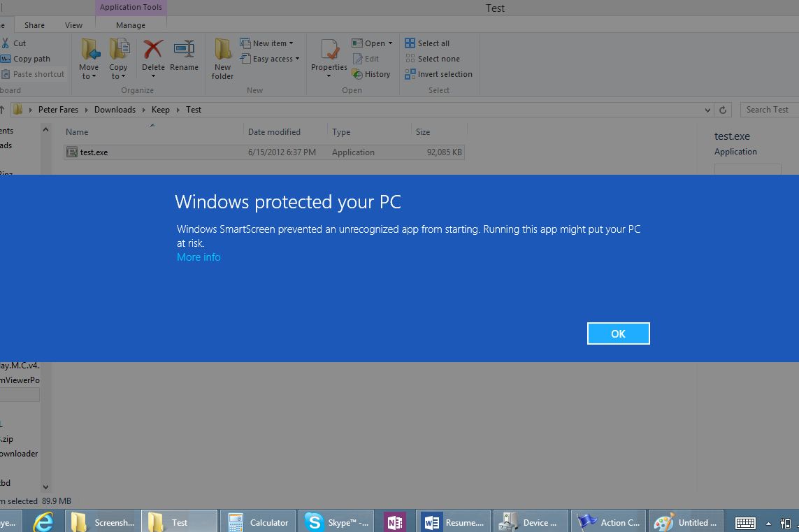The image size is (799, 532).
Task: Click the Move to folder icon
Action: tap(90, 50)
